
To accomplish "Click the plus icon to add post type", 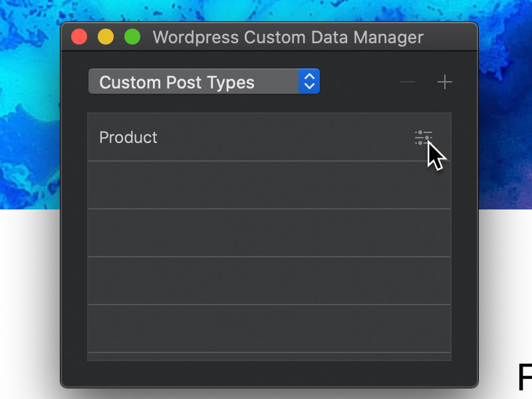I will pos(444,82).
